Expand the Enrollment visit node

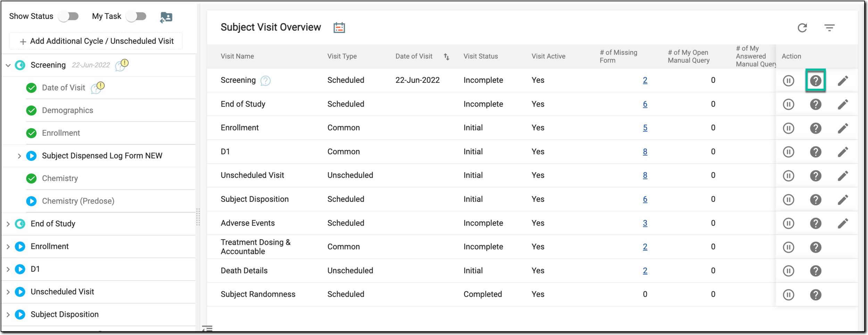(8, 247)
